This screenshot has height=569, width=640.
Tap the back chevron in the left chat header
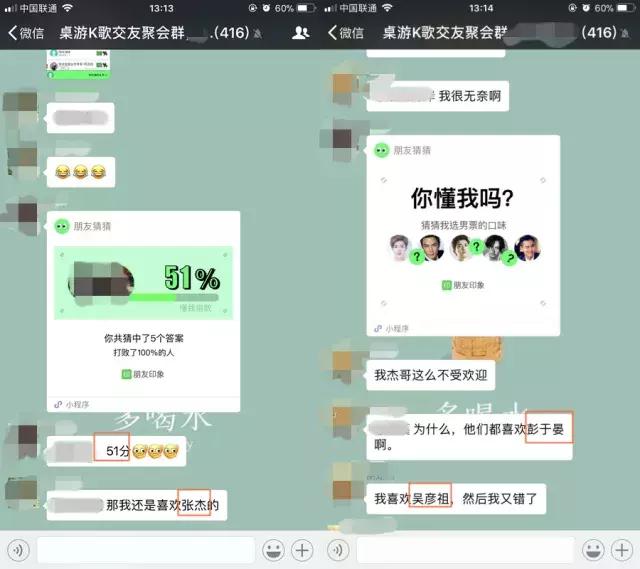[12, 33]
